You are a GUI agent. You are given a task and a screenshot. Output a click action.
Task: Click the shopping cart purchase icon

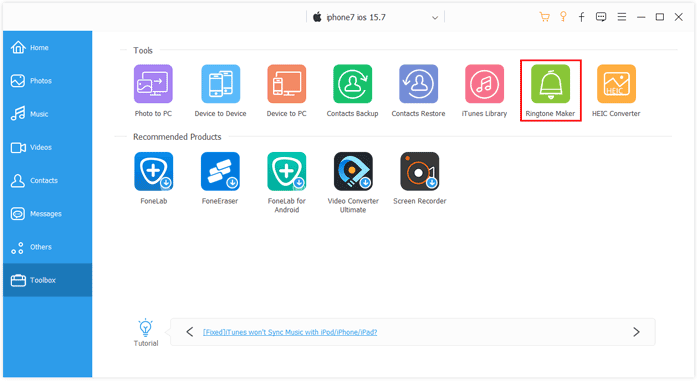(544, 17)
